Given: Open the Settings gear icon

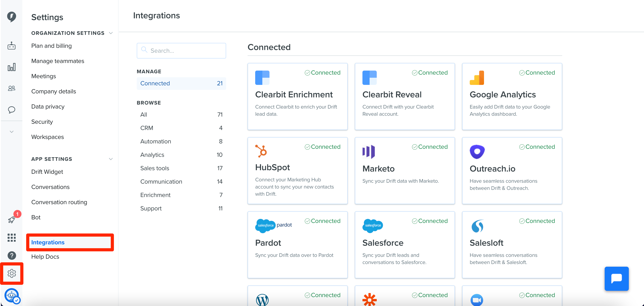Looking at the screenshot, I should pos(11,273).
